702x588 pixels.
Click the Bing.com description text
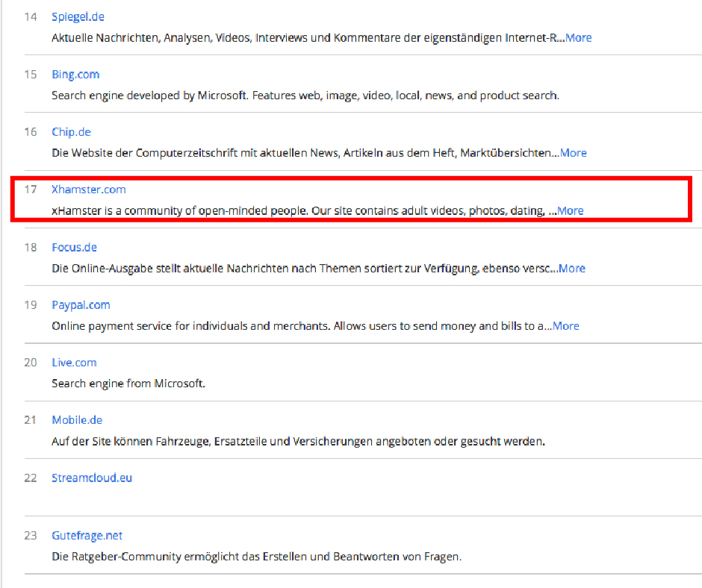(x=305, y=96)
